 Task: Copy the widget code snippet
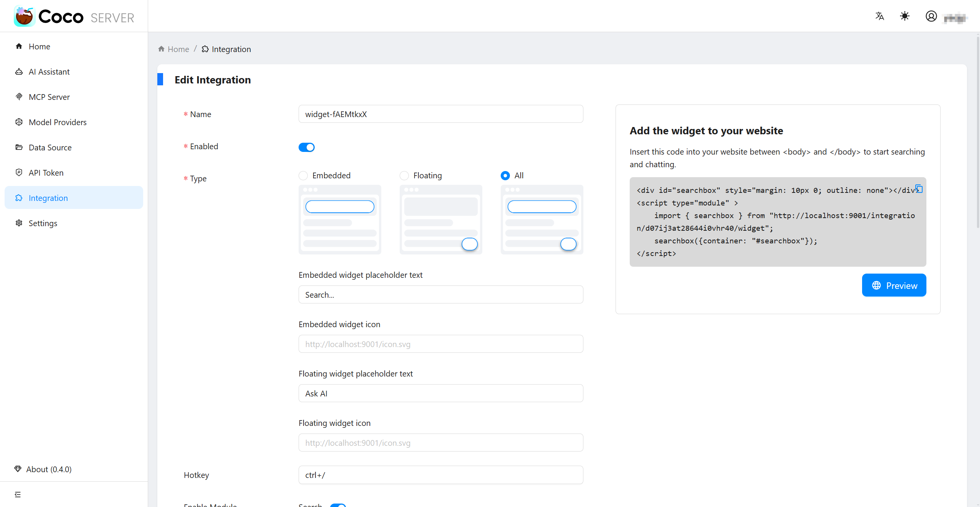point(919,189)
